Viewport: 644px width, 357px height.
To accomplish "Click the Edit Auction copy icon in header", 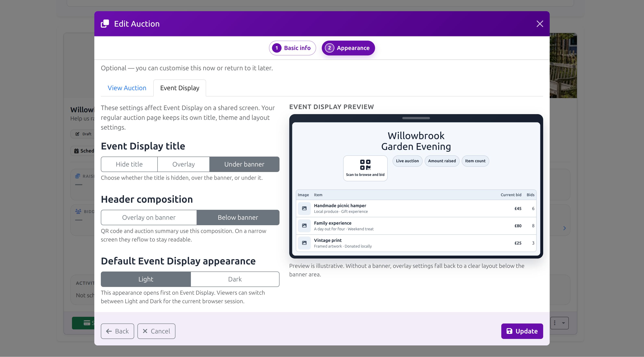I will coord(105,24).
